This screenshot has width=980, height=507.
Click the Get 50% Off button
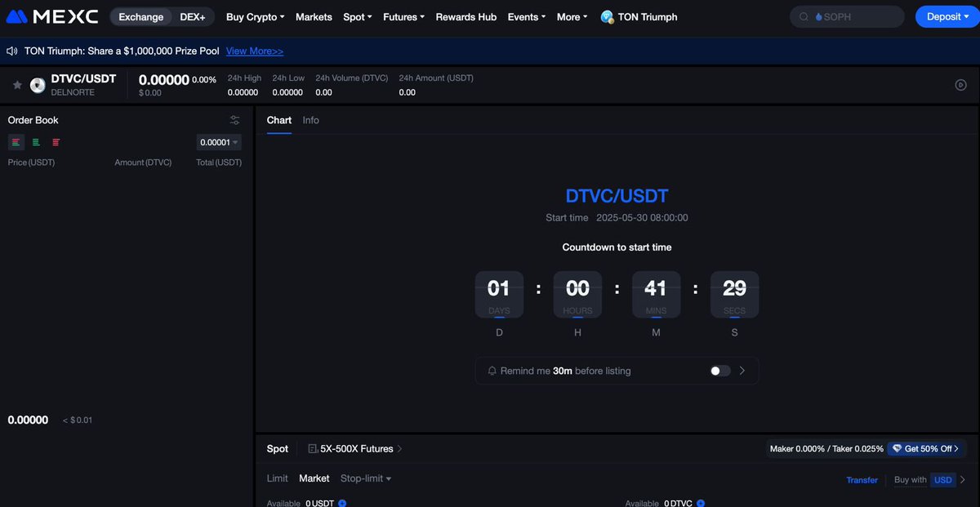point(926,449)
